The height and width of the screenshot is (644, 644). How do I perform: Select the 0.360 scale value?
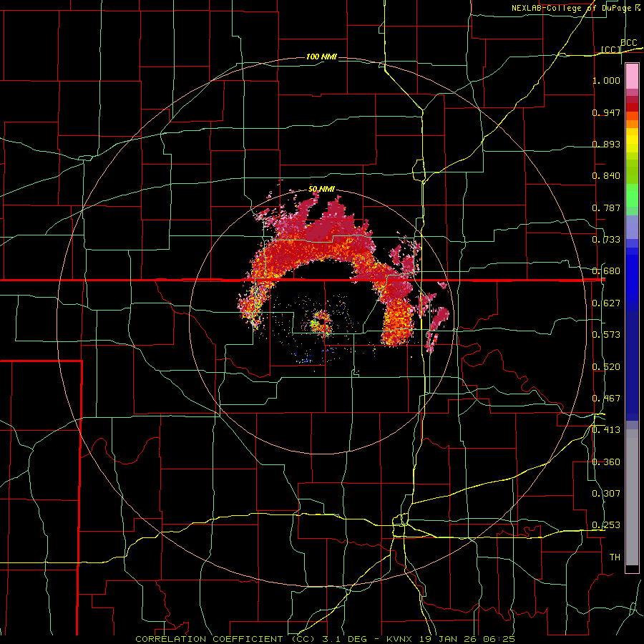(x=606, y=462)
